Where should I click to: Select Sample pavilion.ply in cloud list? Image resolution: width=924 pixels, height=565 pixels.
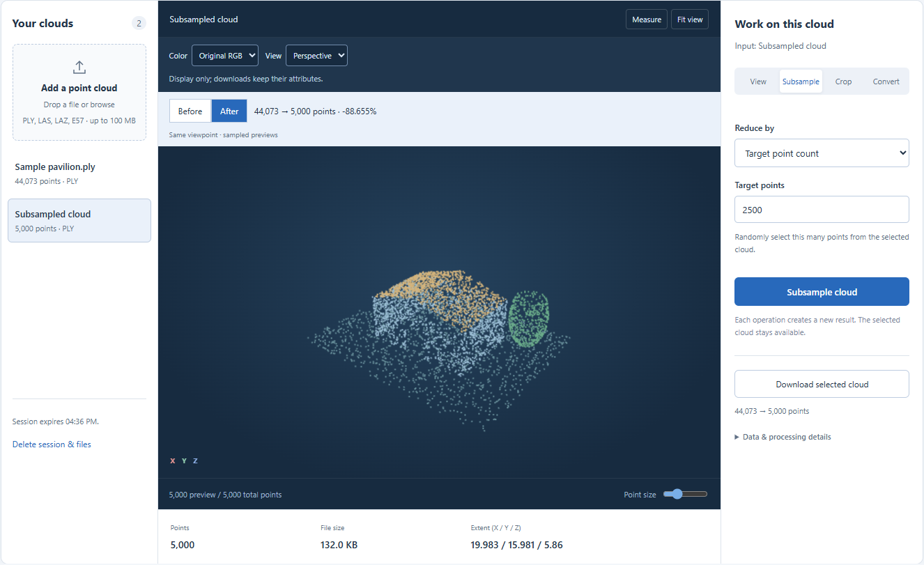(x=79, y=173)
